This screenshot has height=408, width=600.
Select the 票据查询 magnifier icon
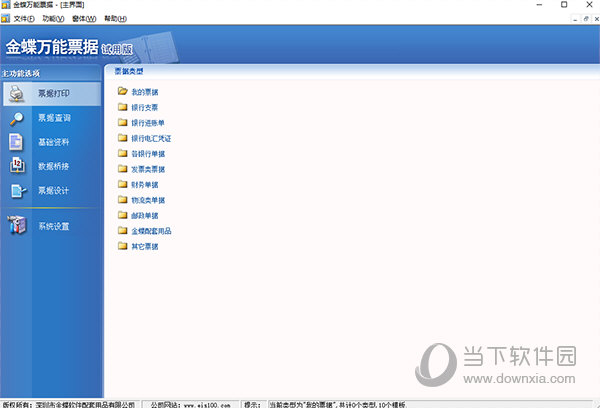(16, 118)
